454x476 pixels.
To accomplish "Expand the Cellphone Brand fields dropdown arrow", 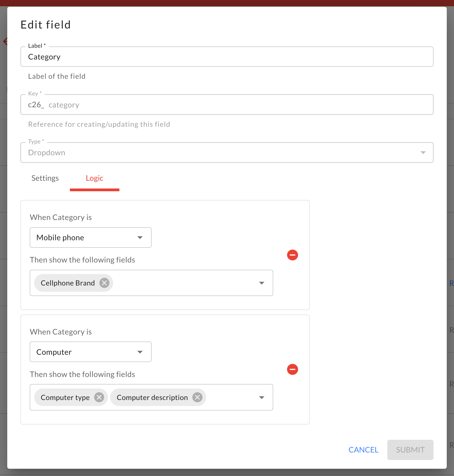I will coord(262,283).
